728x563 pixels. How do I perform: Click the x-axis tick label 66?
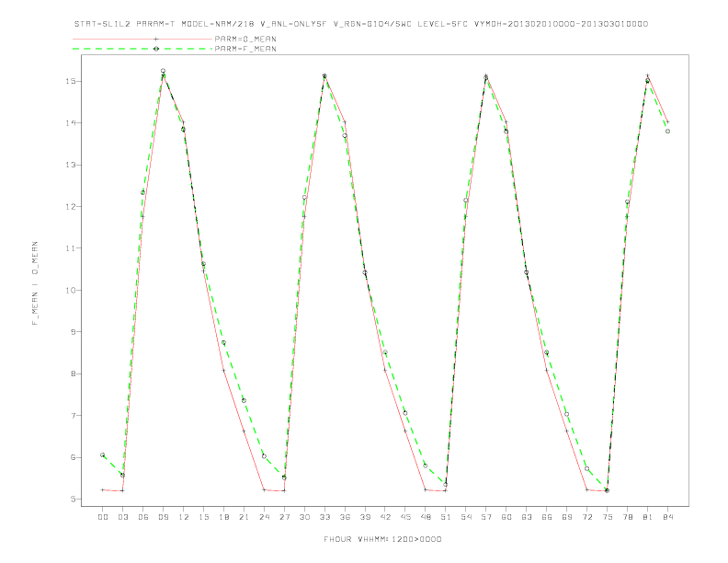click(547, 517)
